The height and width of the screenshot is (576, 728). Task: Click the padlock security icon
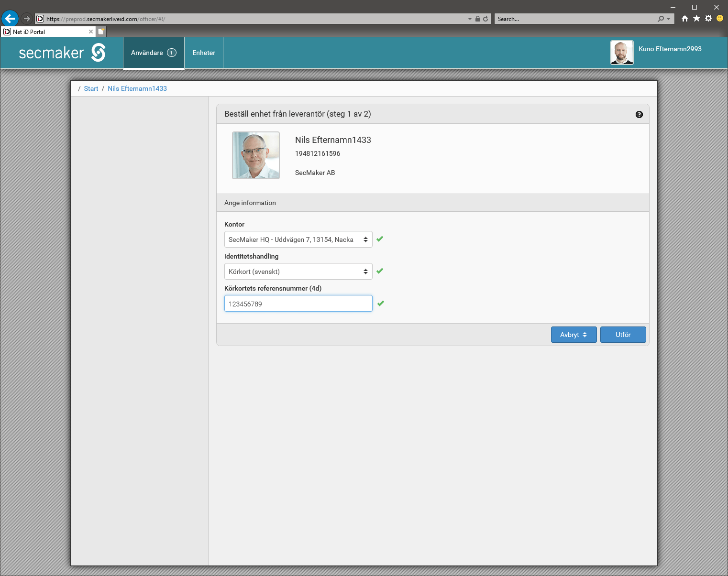477,19
